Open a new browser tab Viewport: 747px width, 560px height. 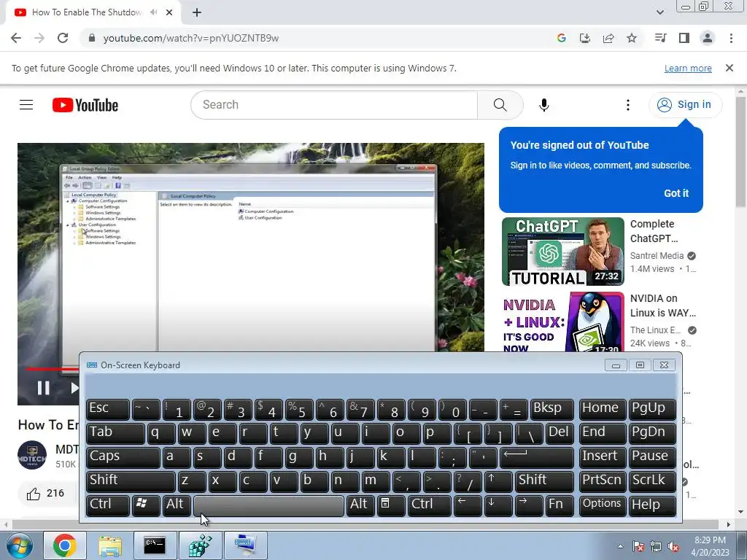(197, 13)
